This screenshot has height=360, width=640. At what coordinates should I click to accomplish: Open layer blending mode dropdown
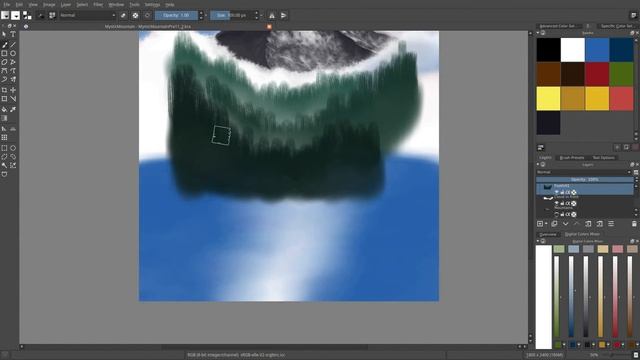[584, 172]
